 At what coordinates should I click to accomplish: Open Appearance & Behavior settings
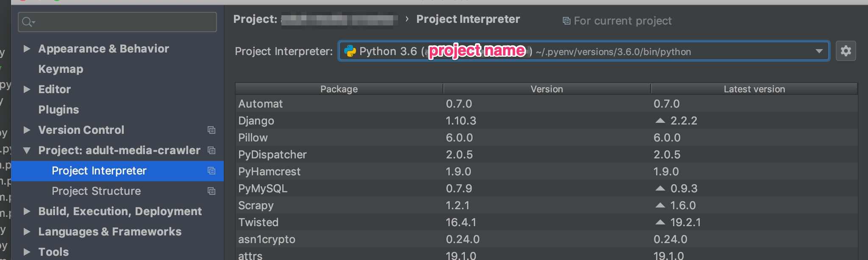click(103, 49)
